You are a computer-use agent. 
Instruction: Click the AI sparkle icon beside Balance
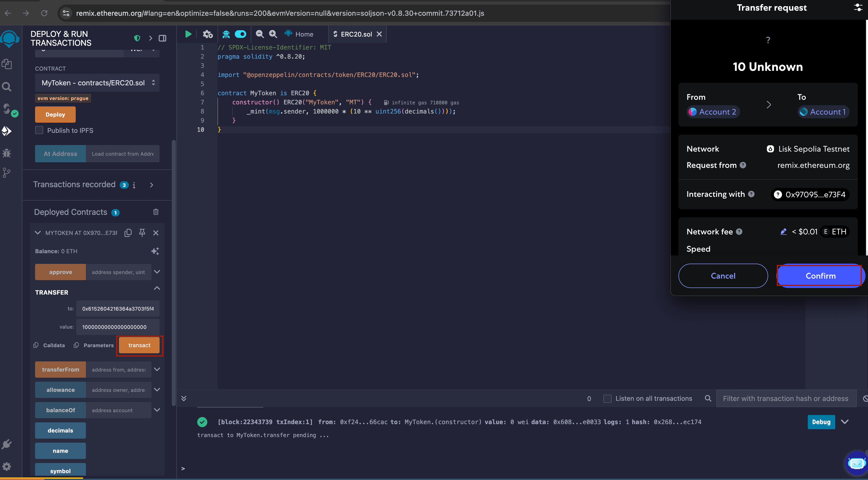(155, 251)
